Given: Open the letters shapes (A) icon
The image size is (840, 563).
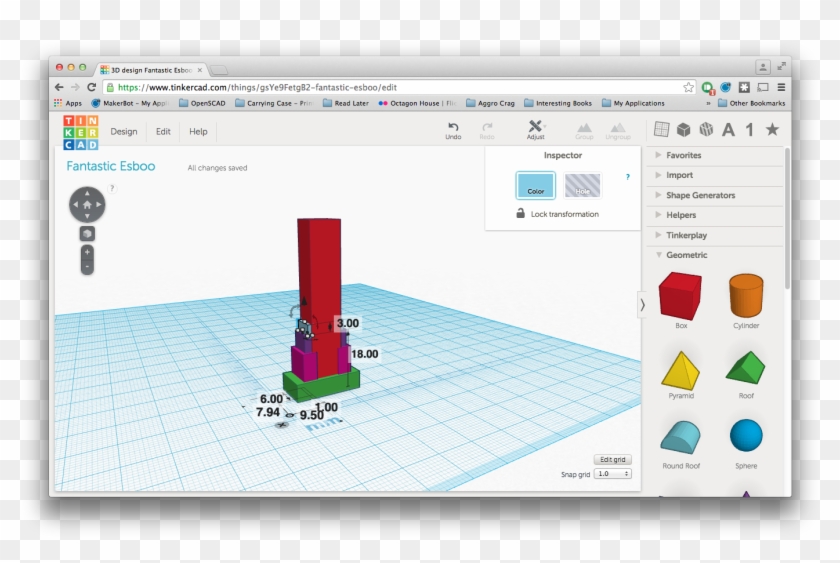Looking at the screenshot, I should point(728,130).
